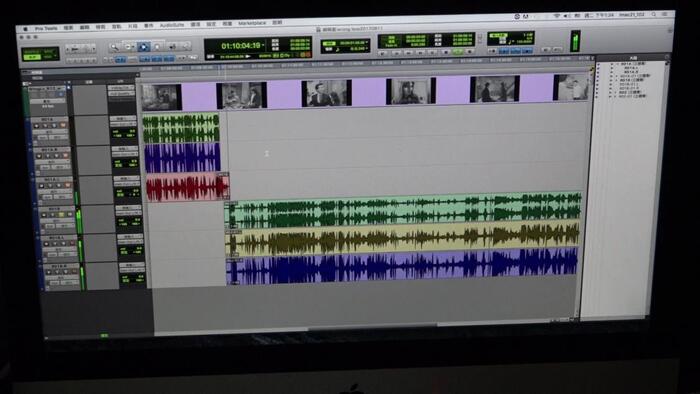Select the long light-green audio clip
Image resolution: width=700 pixels, height=394 pixels.
point(403,210)
